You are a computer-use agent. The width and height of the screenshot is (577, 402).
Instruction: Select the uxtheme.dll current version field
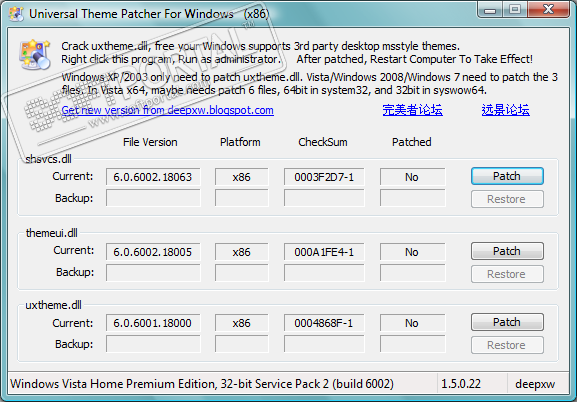(x=153, y=323)
